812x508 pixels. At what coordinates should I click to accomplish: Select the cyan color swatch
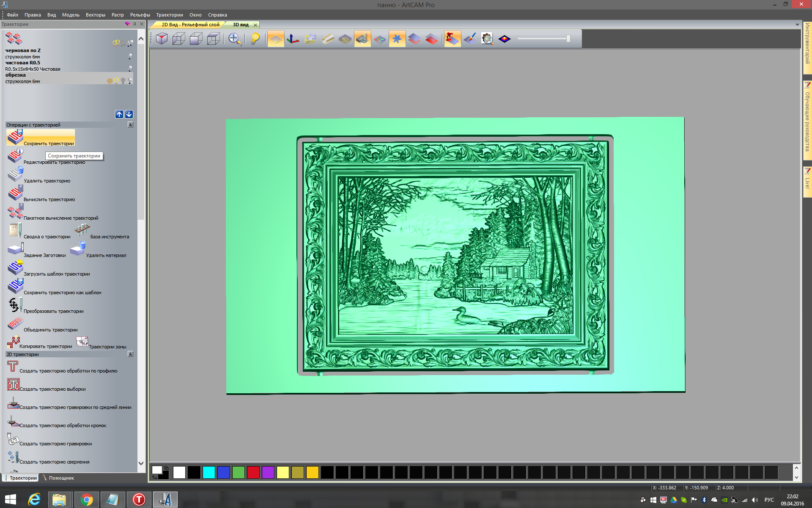click(208, 472)
